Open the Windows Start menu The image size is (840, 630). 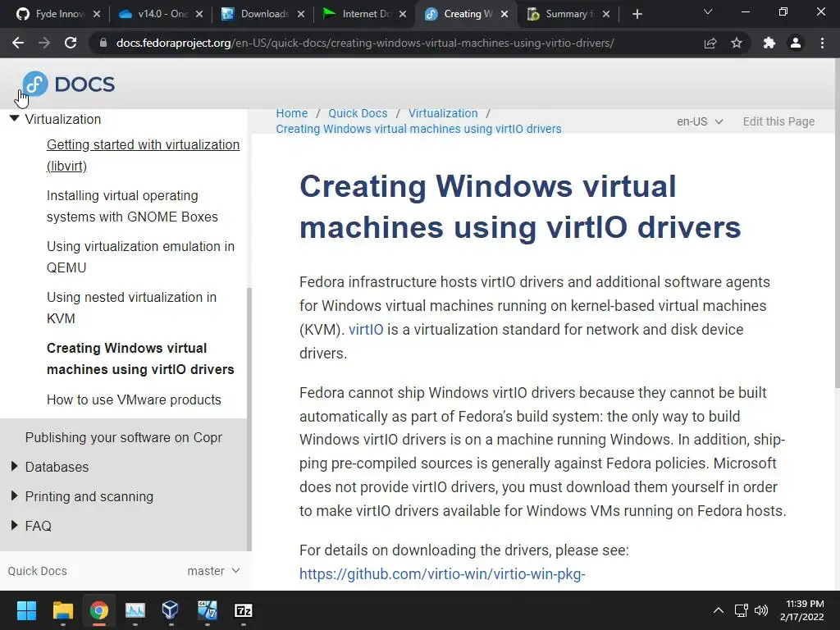tap(26, 610)
